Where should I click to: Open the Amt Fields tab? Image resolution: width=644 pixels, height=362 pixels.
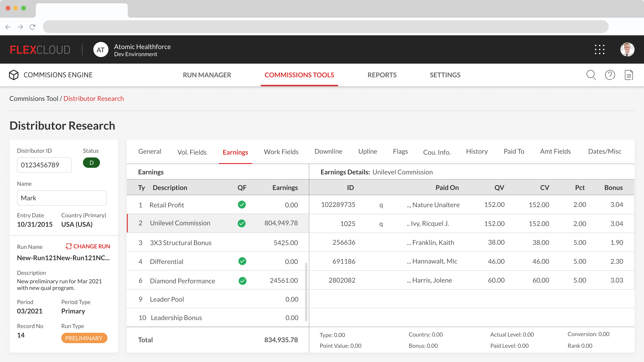555,151
